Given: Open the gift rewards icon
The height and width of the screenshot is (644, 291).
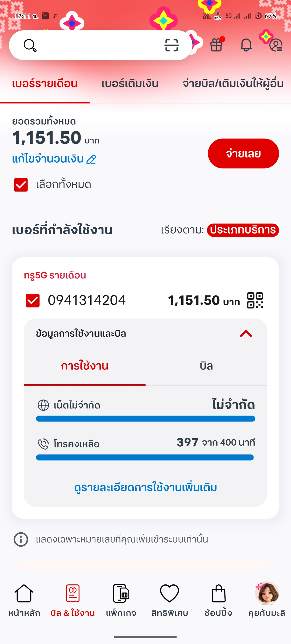Looking at the screenshot, I should tap(216, 45).
